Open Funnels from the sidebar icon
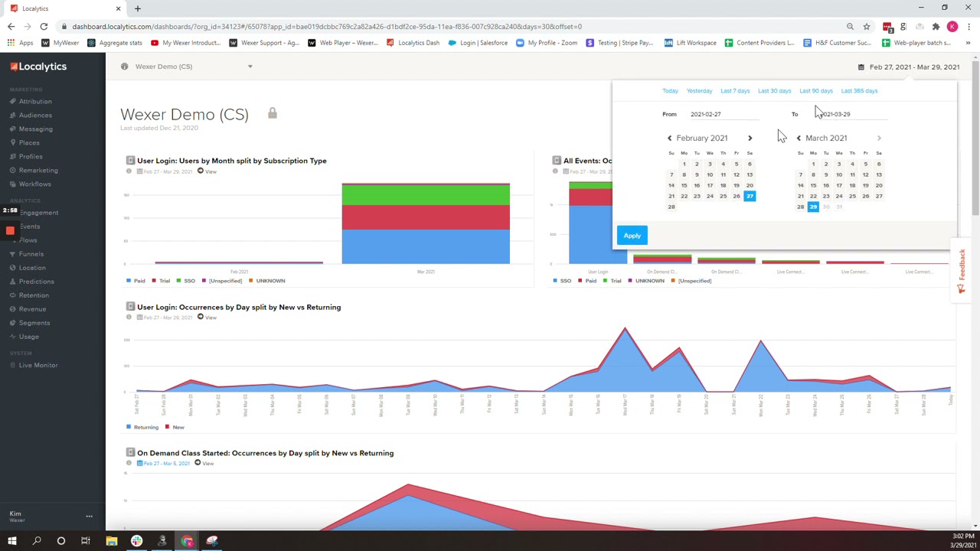Screen dimensions: 980x551 tap(12, 254)
